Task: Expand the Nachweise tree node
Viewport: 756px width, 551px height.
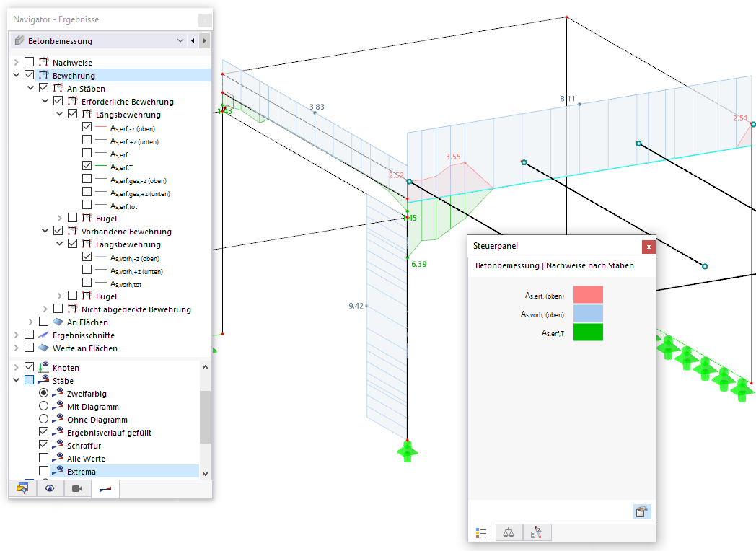Action: 17,62
